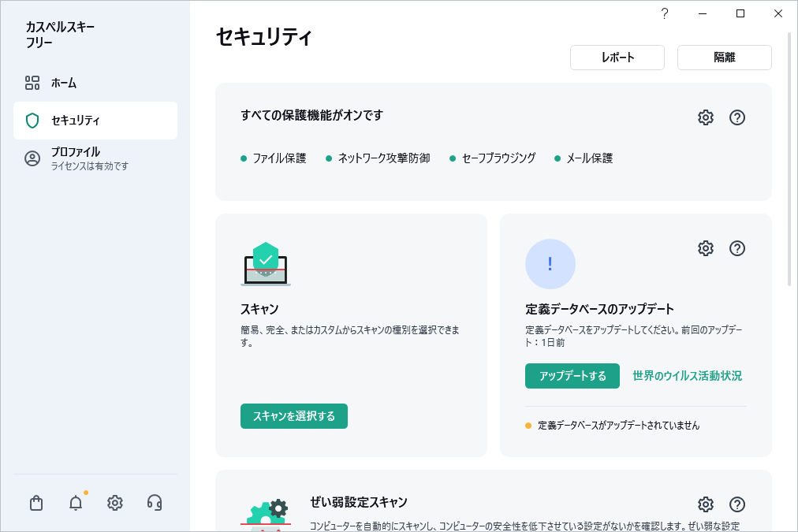Open settings gear in sidebar footer
Image resolution: width=798 pixels, height=532 pixels.
pyautogui.click(x=115, y=503)
